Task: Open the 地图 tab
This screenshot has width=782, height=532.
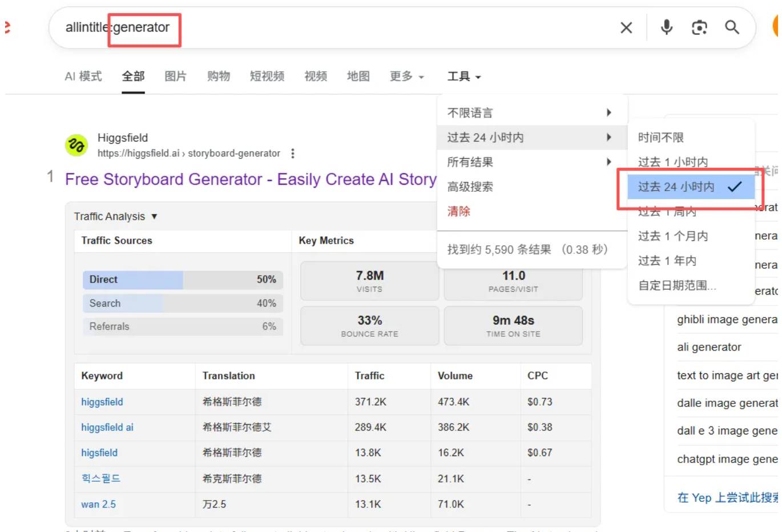Action: tap(358, 76)
